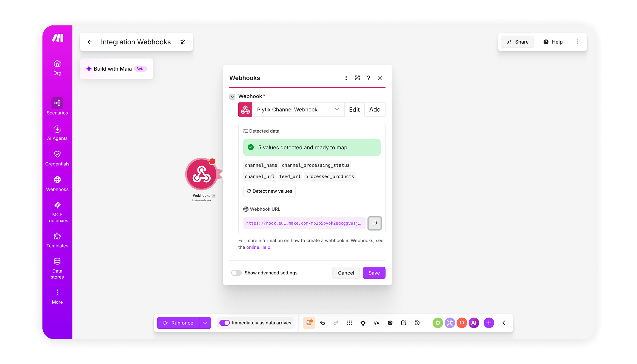Open the history clock icon in toolbar

(417, 323)
